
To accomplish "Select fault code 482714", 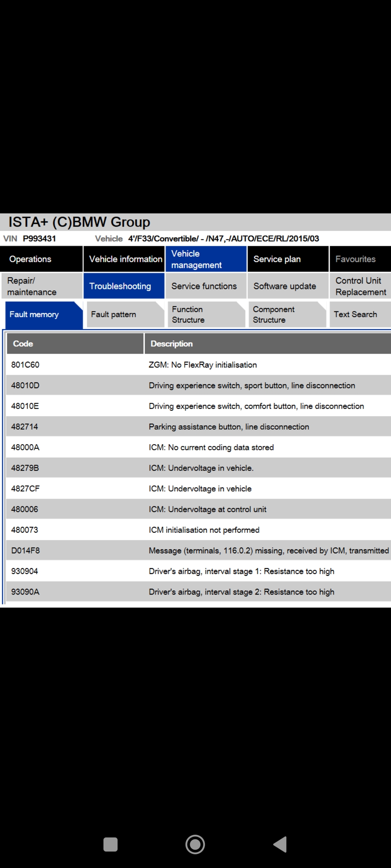I will pos(24,426).
